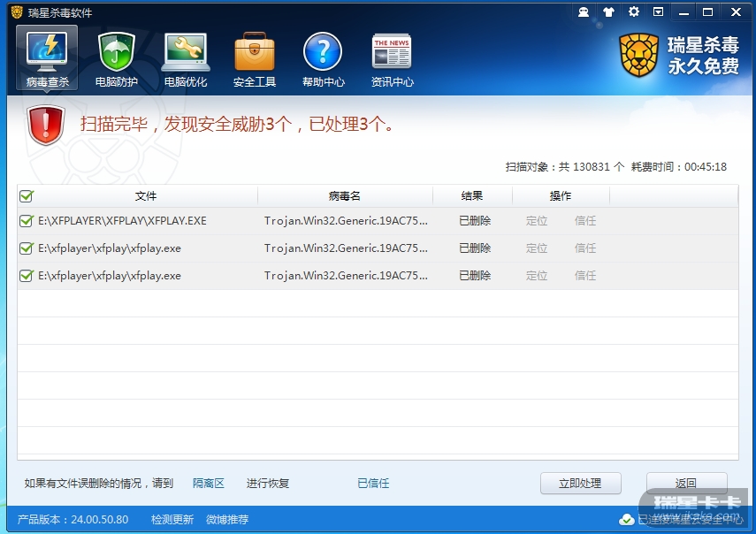Select file path E:\XFPLAYER\XFPLAY\XFPLAY.EXE

click(123, 221)
